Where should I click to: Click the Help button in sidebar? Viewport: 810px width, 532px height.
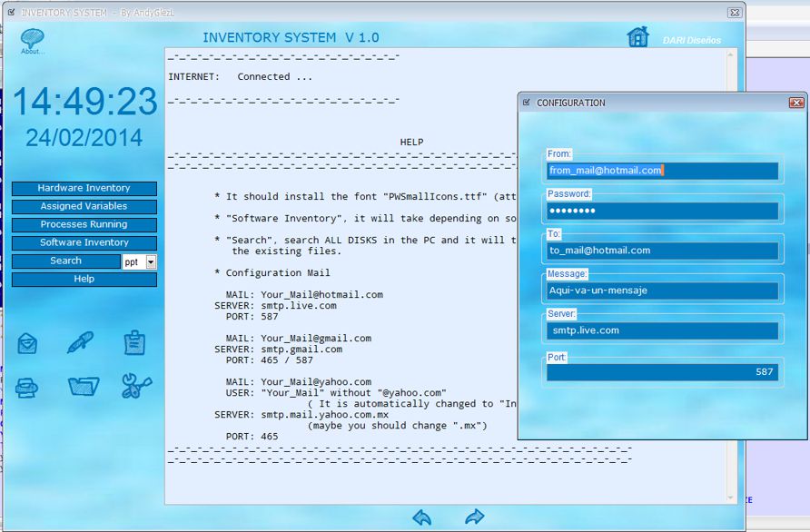pos(84,279)
